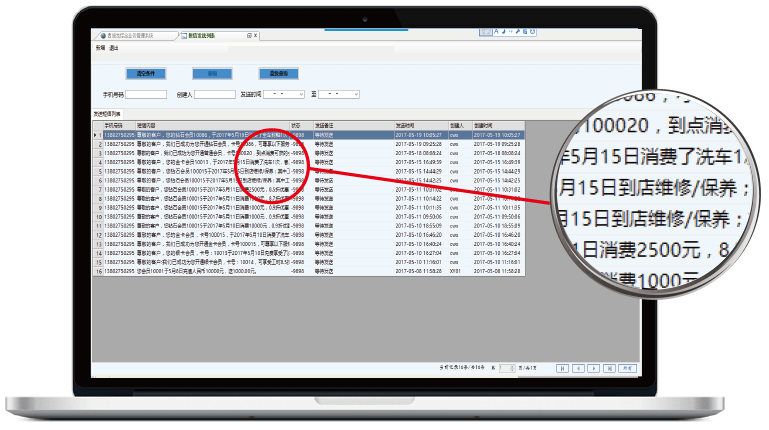This screenshot has width=769, height=430.
Task: Click the 创建人 input field
Action: tap(215, 94)
